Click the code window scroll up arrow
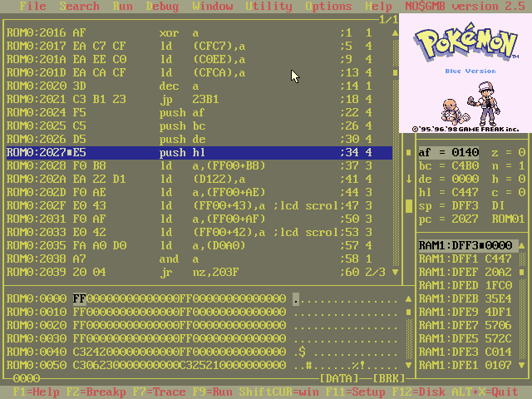 click(396, 33)
